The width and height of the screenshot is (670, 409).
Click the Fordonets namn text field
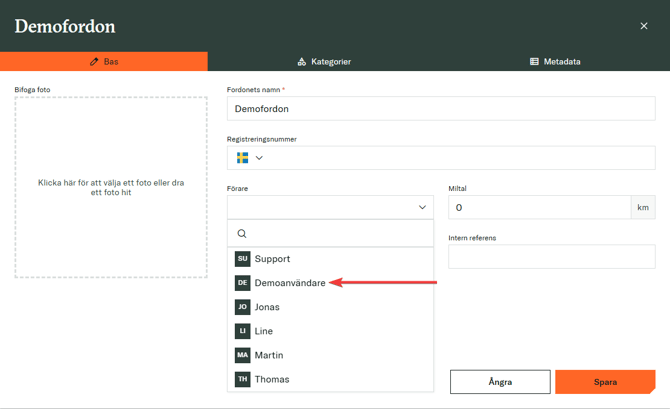coord(440,109)
